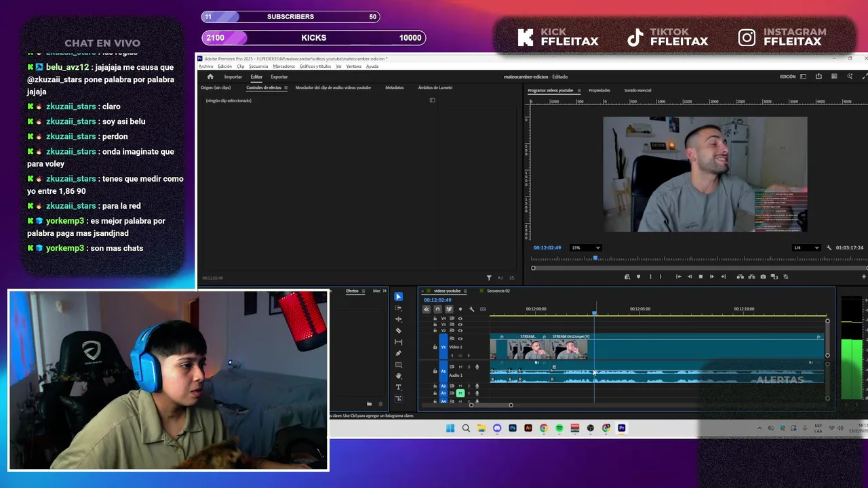Go to In point button
This screenshot has height=488, width=868.
click(678, 277)
